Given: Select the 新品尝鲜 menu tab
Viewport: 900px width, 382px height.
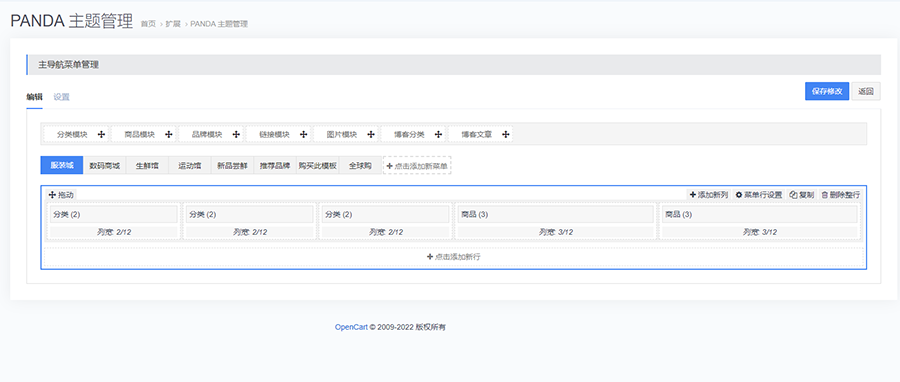Looking at the screenshot, I should coord(232,165).
